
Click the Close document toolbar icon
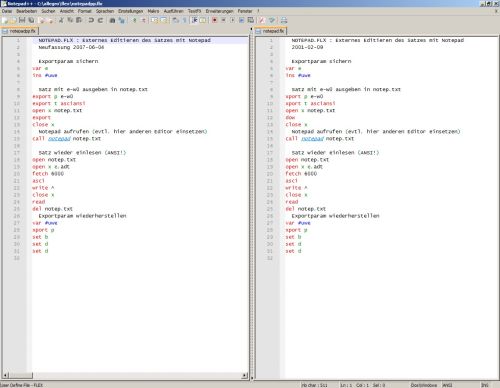[x=42, y=20]
